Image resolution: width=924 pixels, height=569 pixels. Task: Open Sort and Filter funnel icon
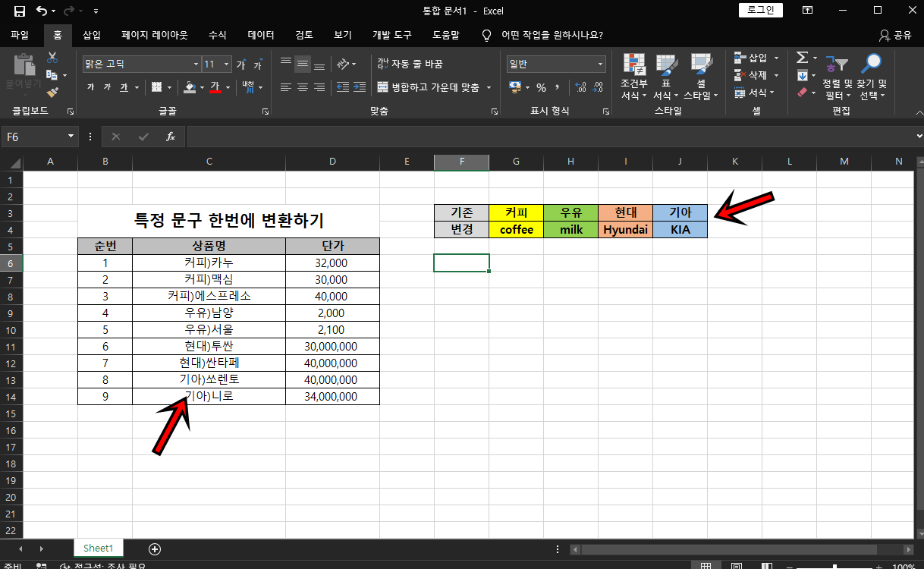pos(837,65)
